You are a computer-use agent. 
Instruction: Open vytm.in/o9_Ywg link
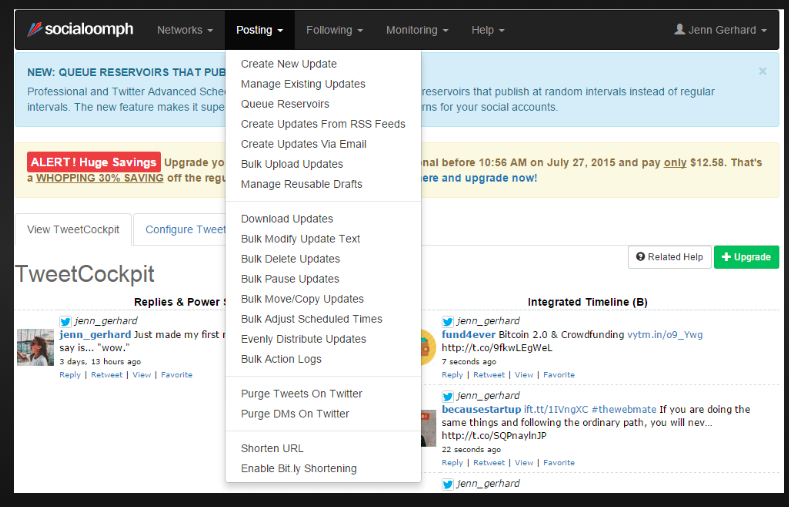[665, 335]
